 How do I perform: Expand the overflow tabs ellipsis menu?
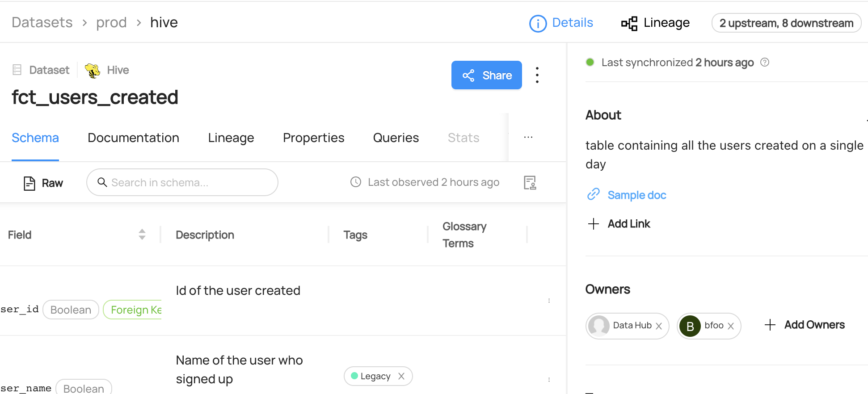tap(528, 138)
